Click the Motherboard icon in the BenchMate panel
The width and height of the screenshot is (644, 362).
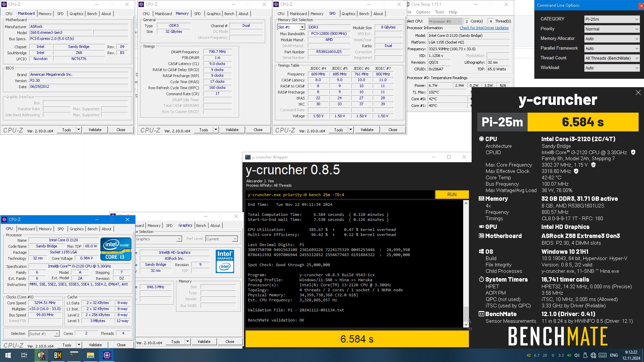click(x=481, y=236)
